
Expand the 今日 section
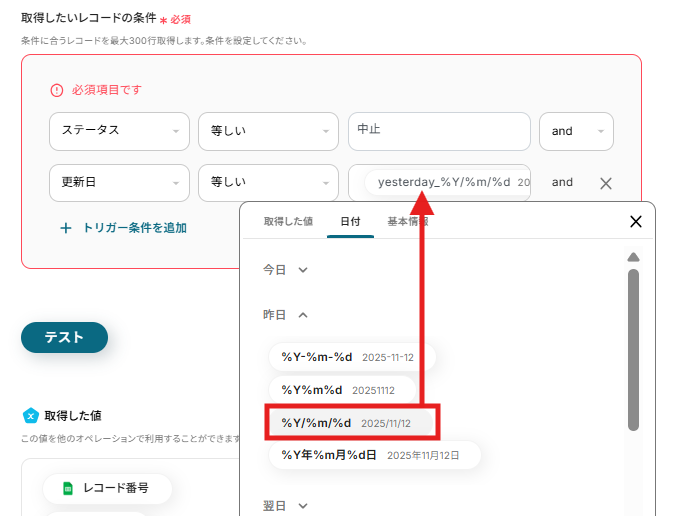point(285,270)
